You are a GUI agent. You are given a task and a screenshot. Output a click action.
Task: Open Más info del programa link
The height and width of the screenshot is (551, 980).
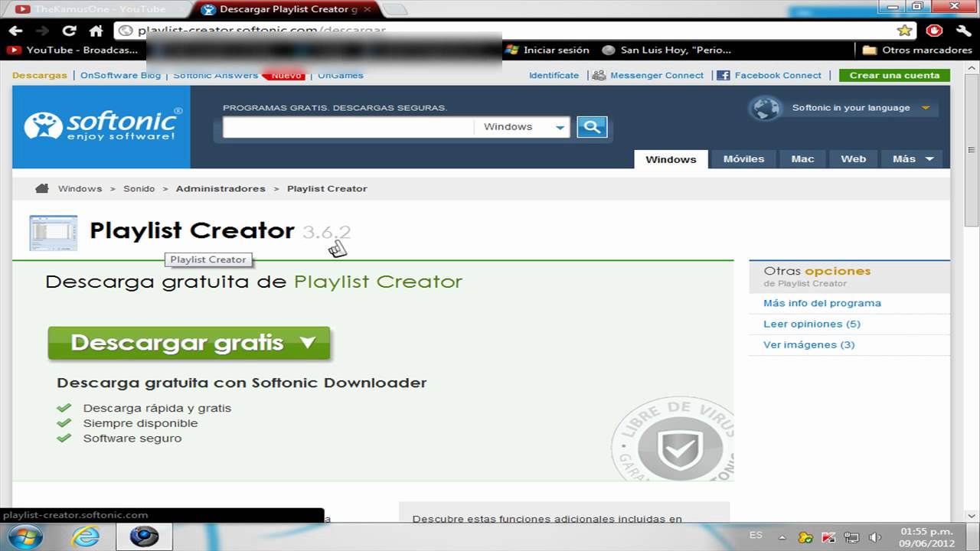pyautogui.click(x=822, y=303)
